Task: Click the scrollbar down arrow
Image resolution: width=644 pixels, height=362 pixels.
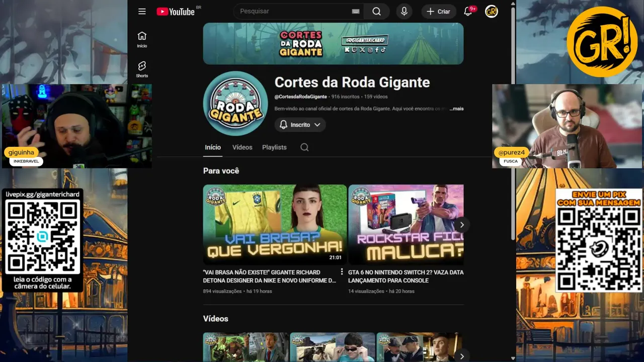Action: [x=513, y=358]
